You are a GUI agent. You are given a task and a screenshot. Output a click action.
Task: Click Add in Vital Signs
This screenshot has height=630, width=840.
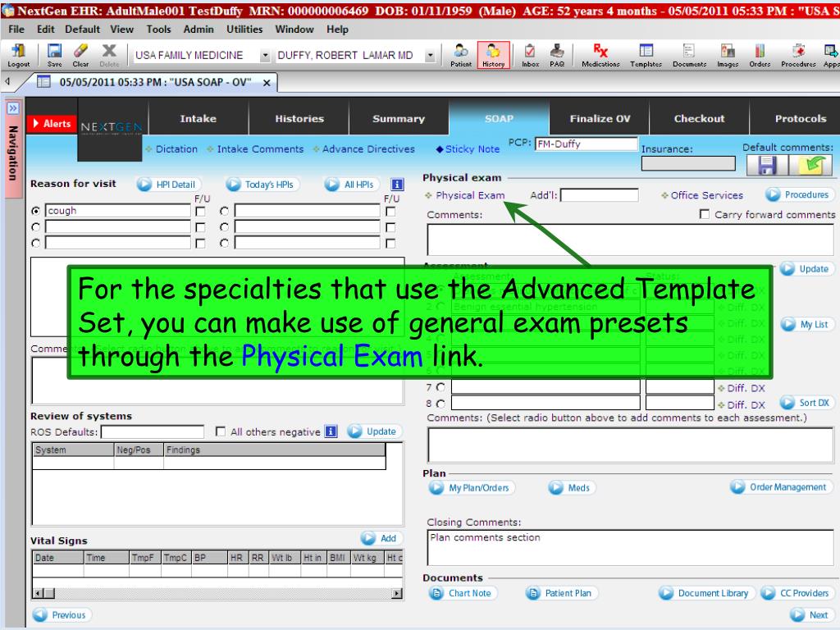tap(381, 538)
